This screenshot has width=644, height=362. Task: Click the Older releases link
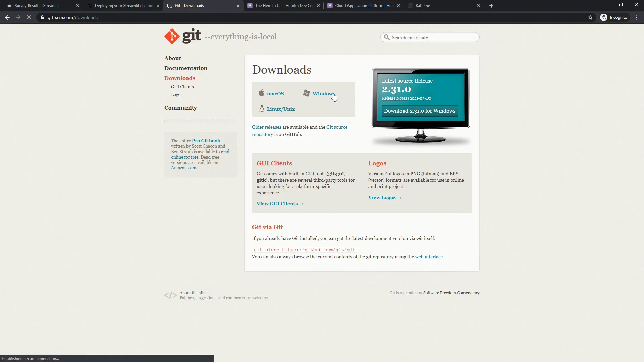(x=266, y=127)
